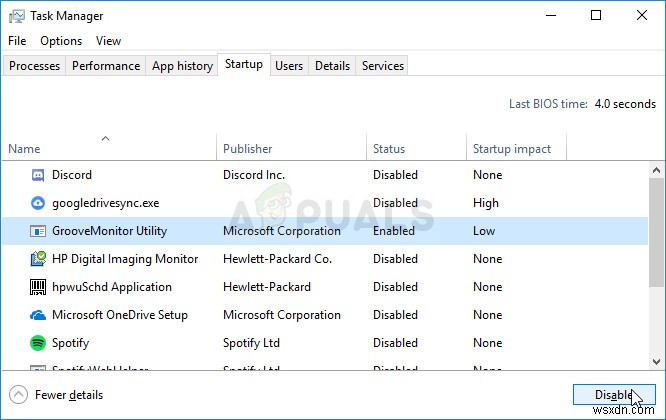Click the Spotify green icon

[x=38, y=343]
